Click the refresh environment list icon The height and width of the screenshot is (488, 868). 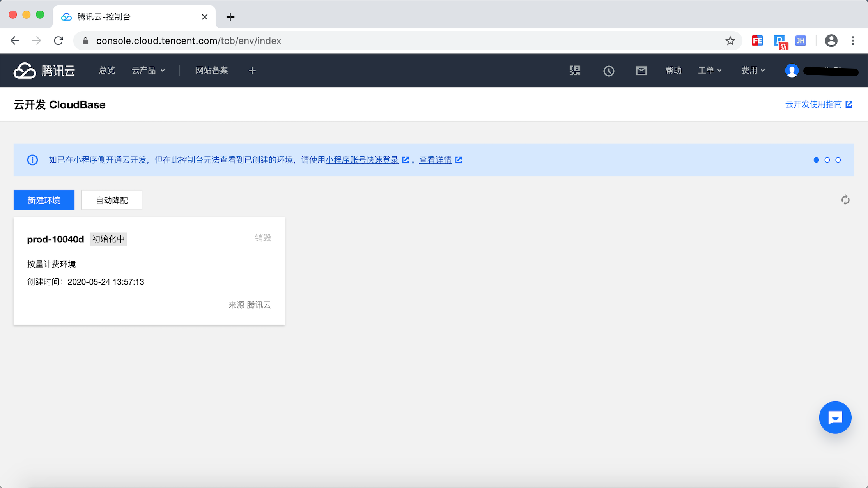845,200
